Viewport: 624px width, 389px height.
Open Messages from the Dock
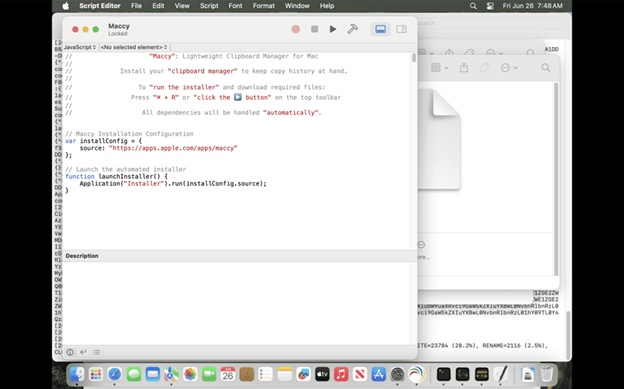point(134,374)
